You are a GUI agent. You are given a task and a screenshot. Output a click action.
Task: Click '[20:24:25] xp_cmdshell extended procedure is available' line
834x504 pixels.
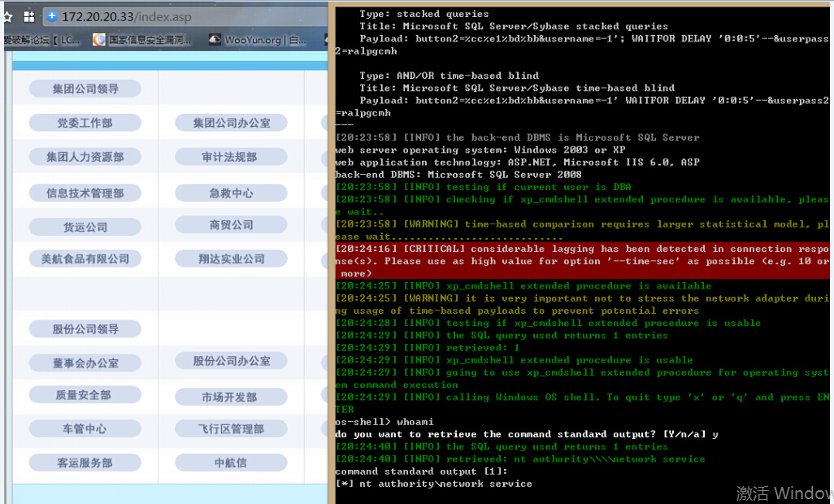point(523,285)
